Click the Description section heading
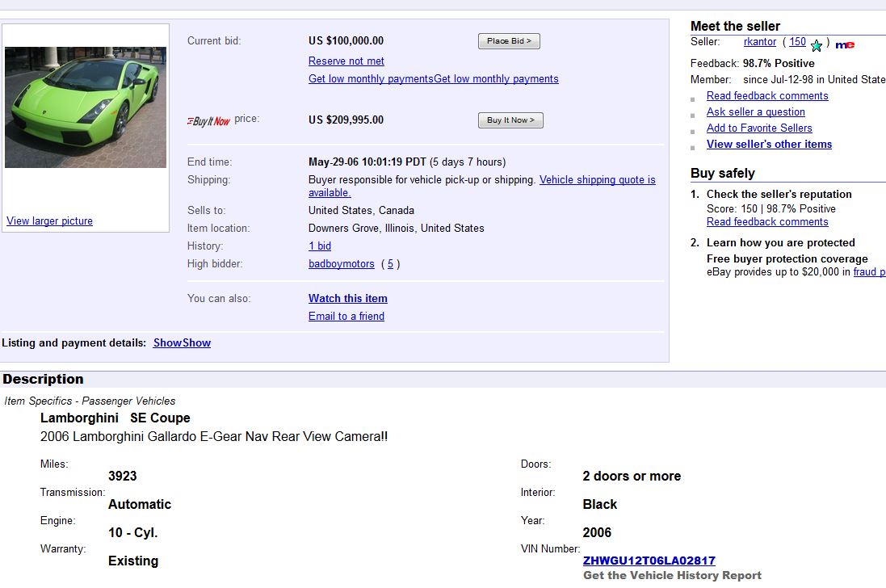The height and width of the screenshot is (588, 886). tap(43, 379)
